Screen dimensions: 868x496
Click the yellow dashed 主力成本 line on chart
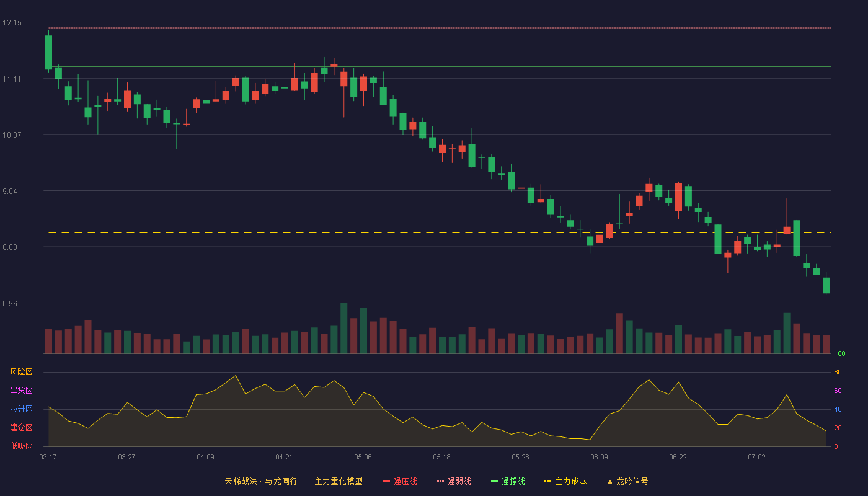point(439,232)
